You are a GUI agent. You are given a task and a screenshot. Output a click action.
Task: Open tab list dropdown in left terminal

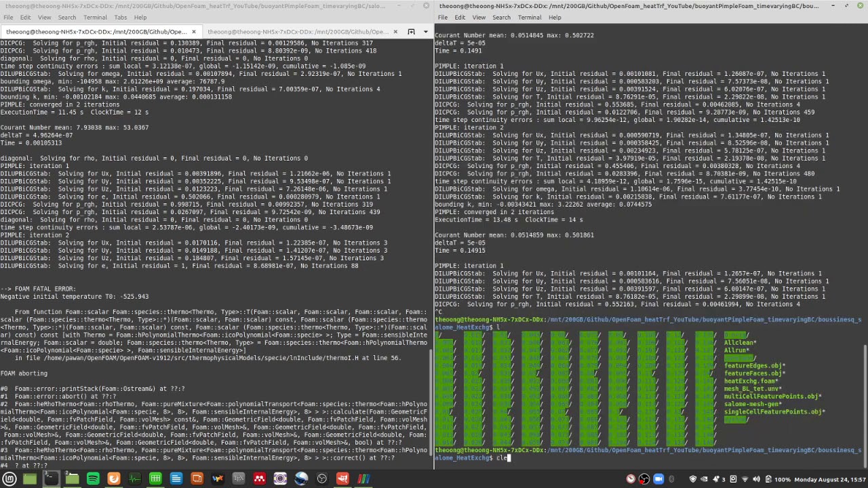(x=426, y=31)
